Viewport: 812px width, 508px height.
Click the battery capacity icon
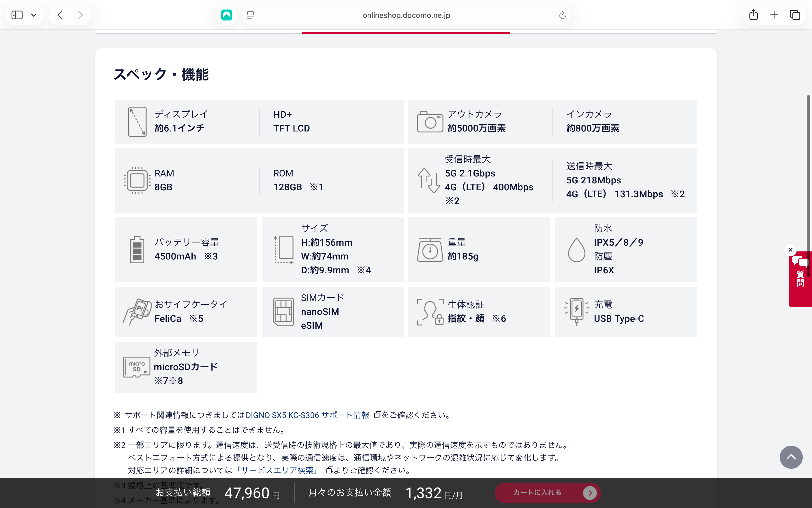137,249
